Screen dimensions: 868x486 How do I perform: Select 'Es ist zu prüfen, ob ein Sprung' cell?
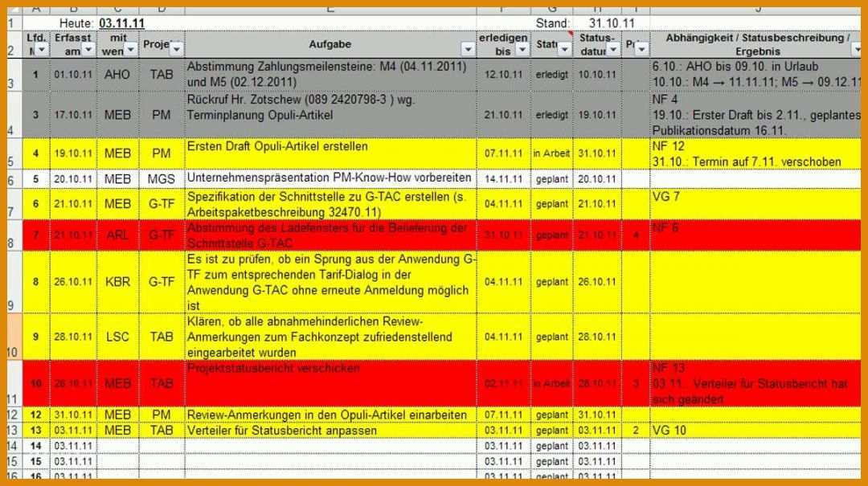(330, 282)
